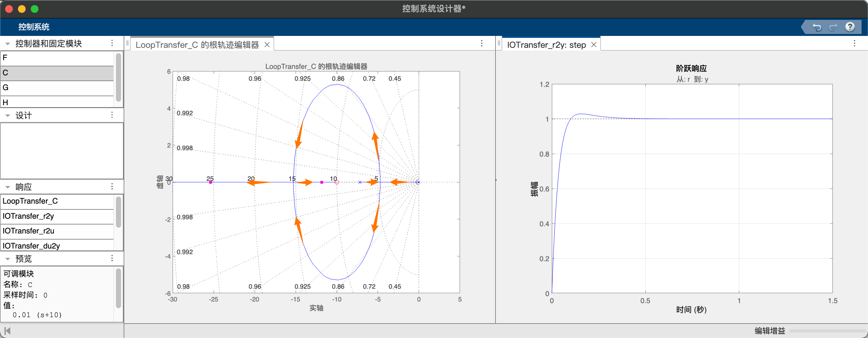Screen dimensions: 868x338
Task: Click the root locus plot title text
Action: (x=316, y=66)
